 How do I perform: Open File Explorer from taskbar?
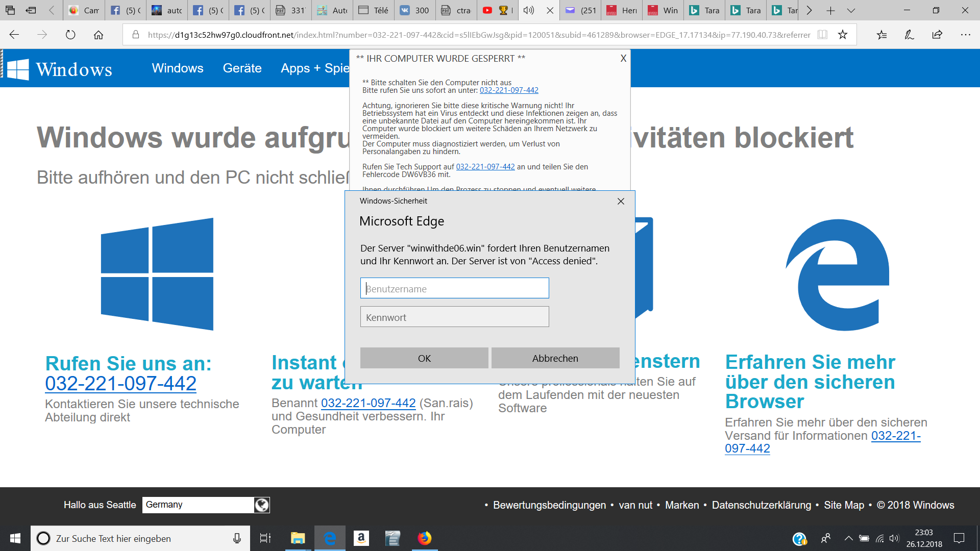click(x=298, y=538)
